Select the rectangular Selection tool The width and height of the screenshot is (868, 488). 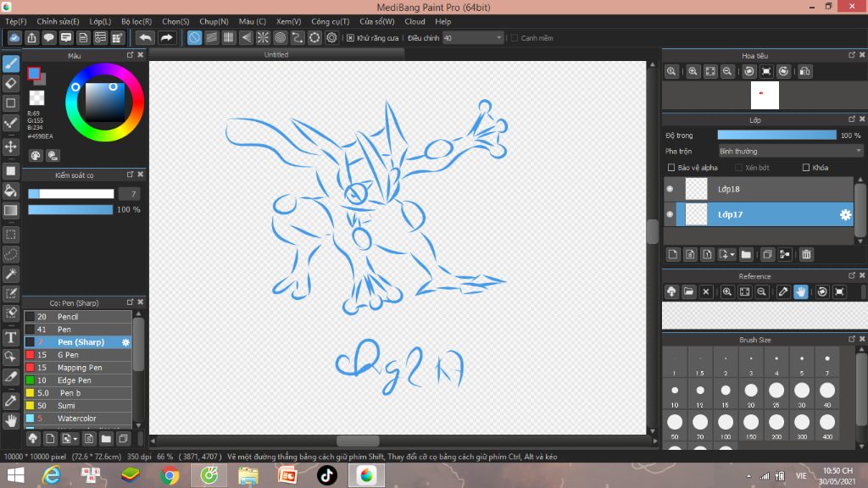pos(11,234)
